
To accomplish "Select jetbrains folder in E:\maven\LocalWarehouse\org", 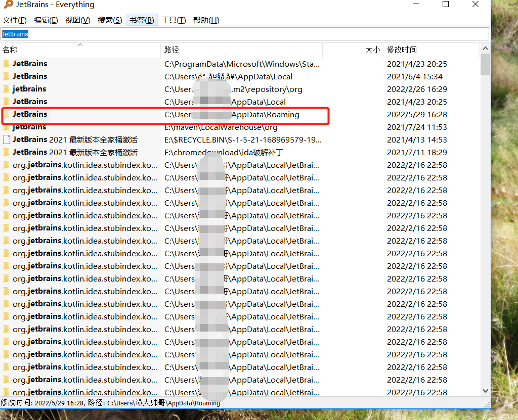I will [29, 127].
